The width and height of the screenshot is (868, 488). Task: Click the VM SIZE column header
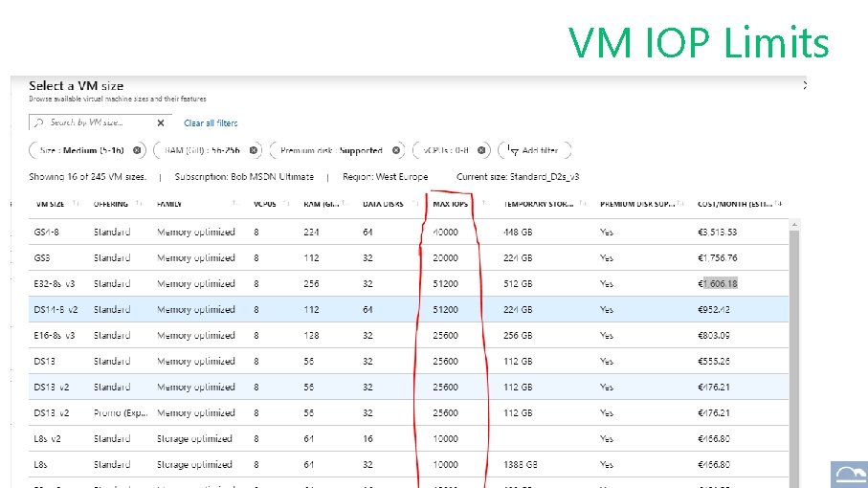(x=51, y=204)
